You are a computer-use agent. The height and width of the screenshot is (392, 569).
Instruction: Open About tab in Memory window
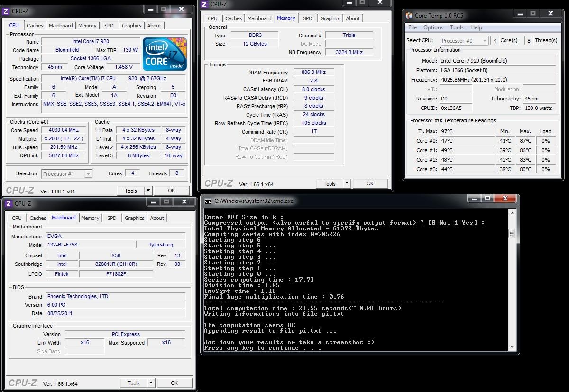[x=353, y=18]
